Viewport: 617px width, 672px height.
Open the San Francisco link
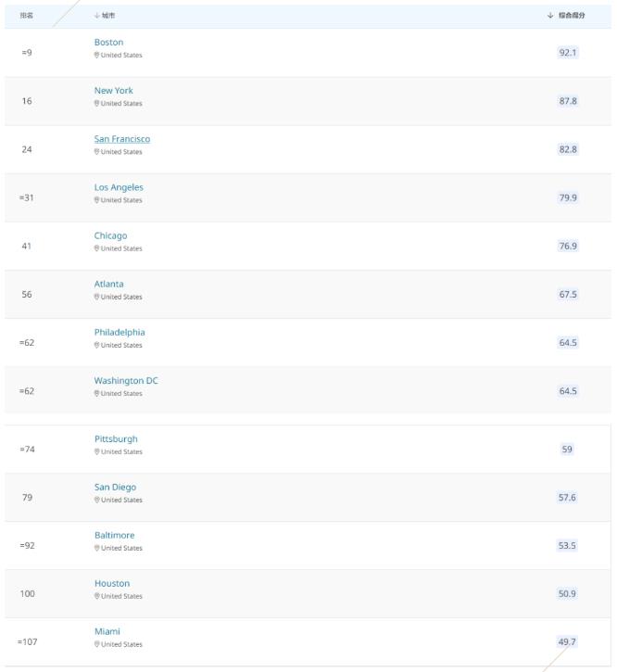coord(122,139)
